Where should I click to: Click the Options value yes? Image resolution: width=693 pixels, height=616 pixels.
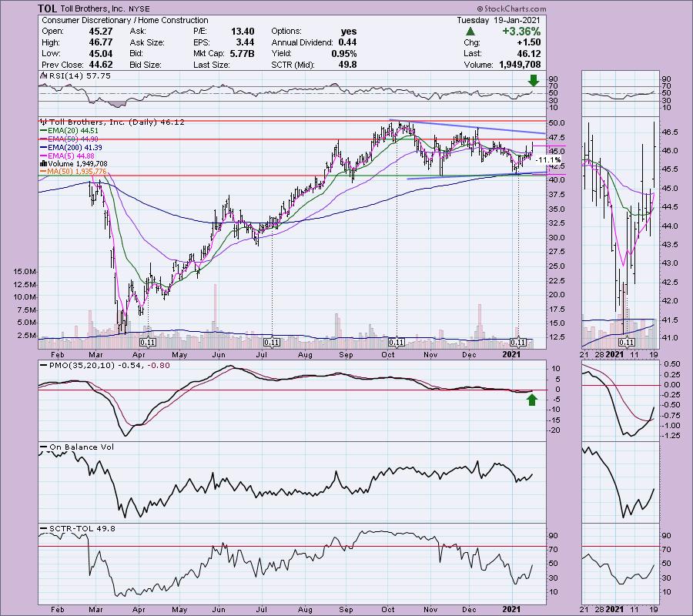coord(349,32)
